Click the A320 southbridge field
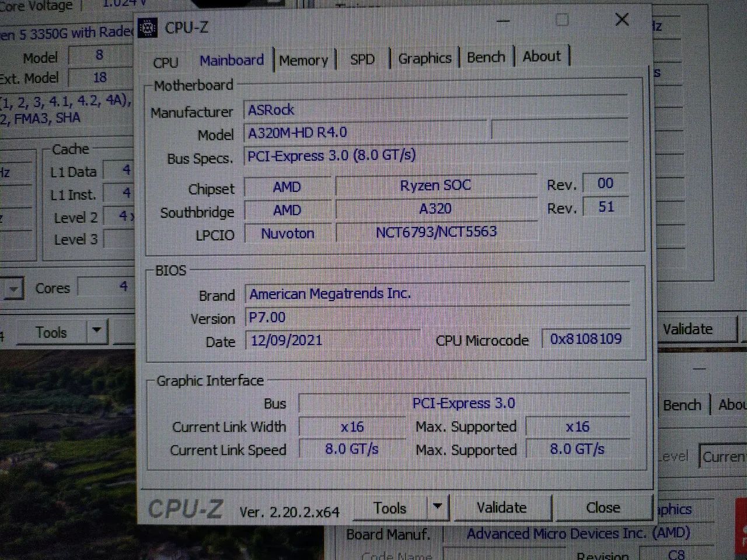 (x=435, y=209)
